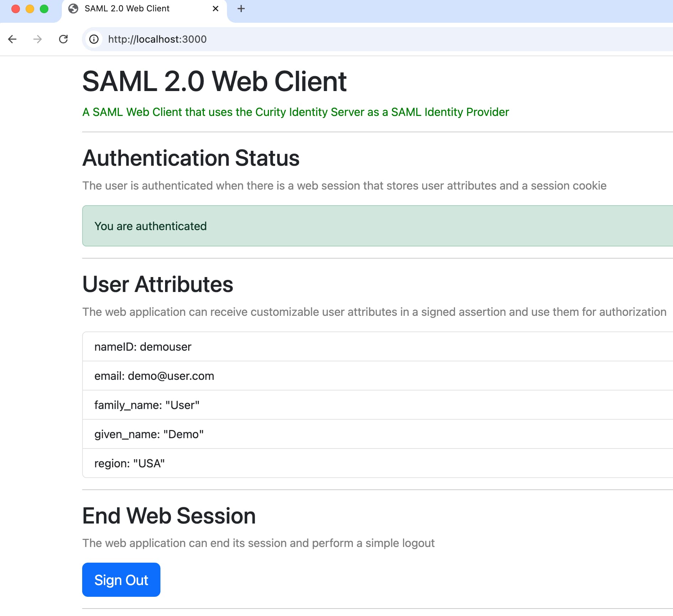Reload the current page
The width and height of the screenshot is (673, 616).
pos(64,39)
